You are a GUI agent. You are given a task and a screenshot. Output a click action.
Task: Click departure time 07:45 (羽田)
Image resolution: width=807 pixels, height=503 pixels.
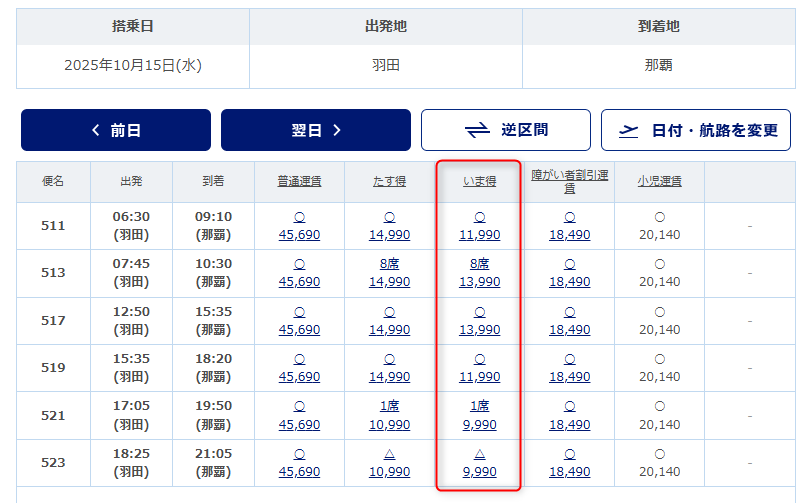click(131, 273)
